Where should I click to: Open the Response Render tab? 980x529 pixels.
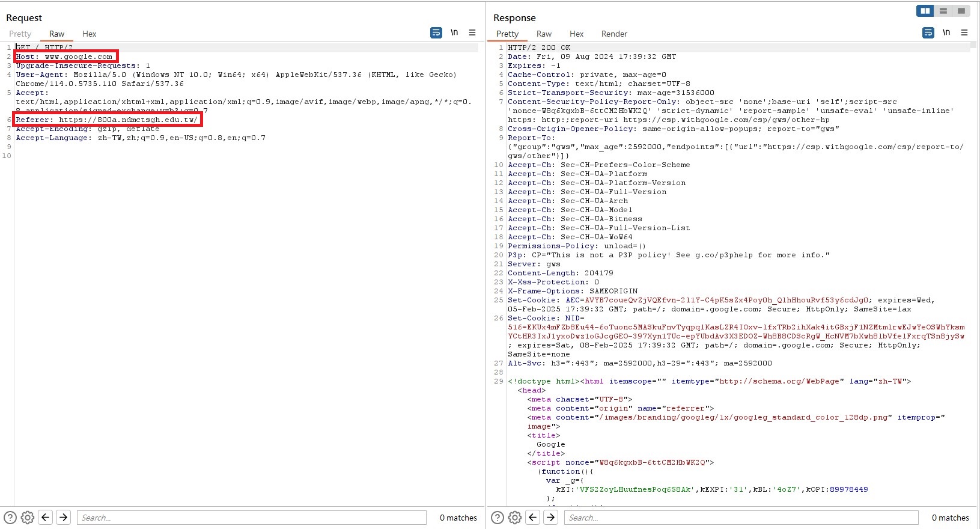615,34
